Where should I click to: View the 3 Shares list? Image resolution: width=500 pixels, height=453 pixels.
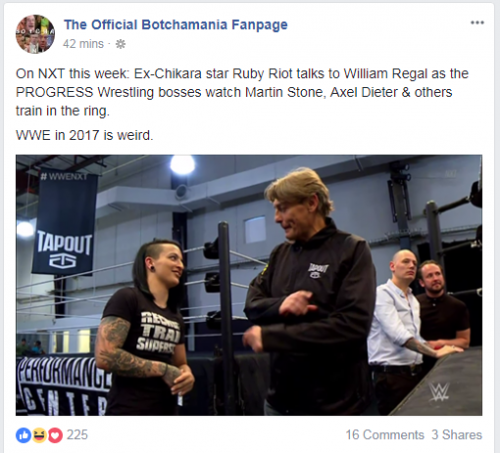pyautogui.click(x=457, y=435)
